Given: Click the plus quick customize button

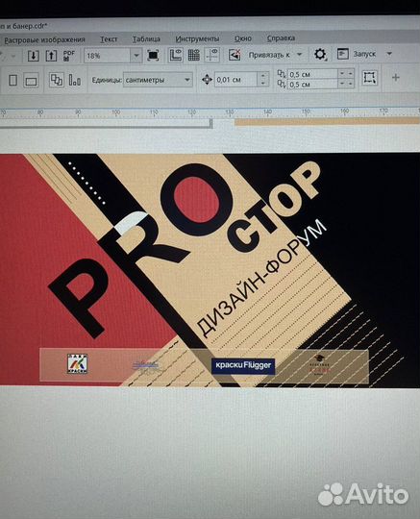Looking at the screenshot, I should click(x=395, y=78).
